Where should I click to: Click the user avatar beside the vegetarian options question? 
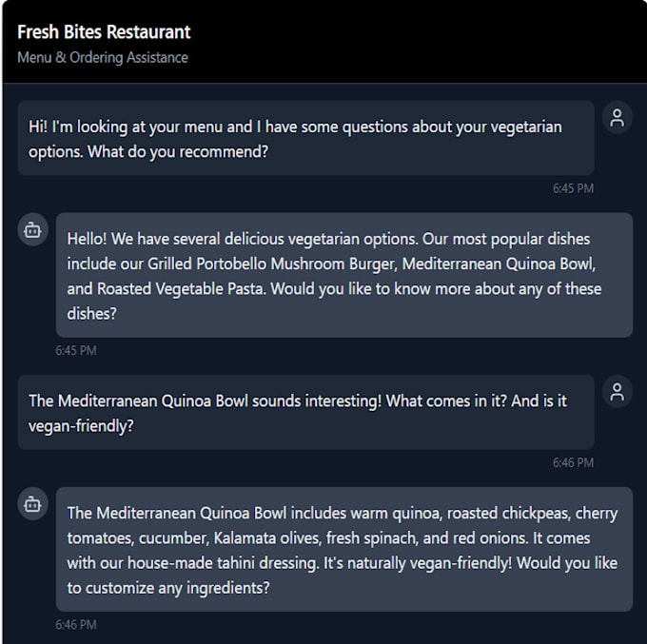(618, 118)
